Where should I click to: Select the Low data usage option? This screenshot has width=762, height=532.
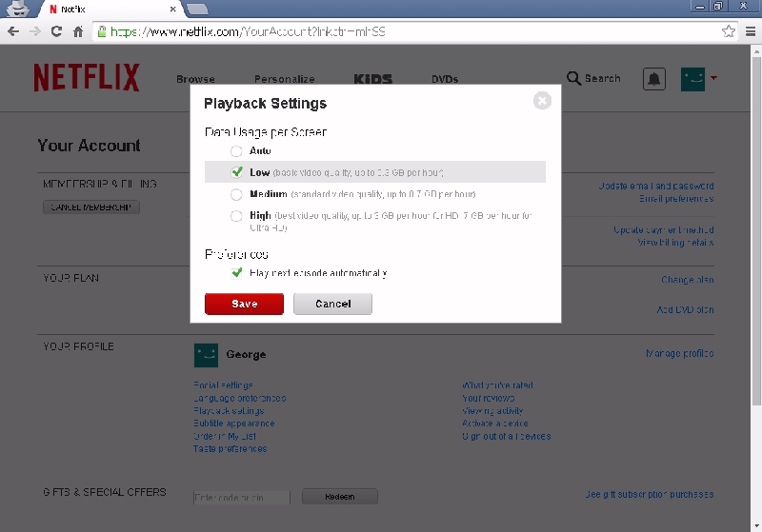click(x=236, y=172)
